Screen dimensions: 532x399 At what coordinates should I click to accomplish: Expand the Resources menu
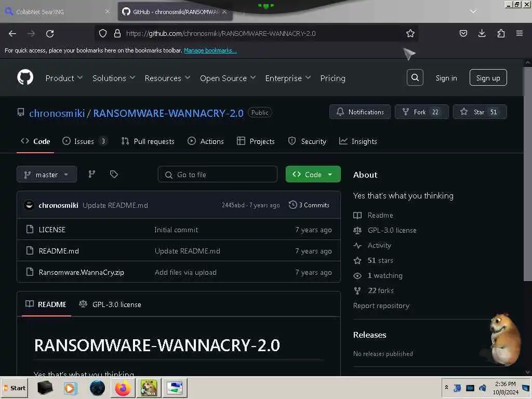pos(167,78)
